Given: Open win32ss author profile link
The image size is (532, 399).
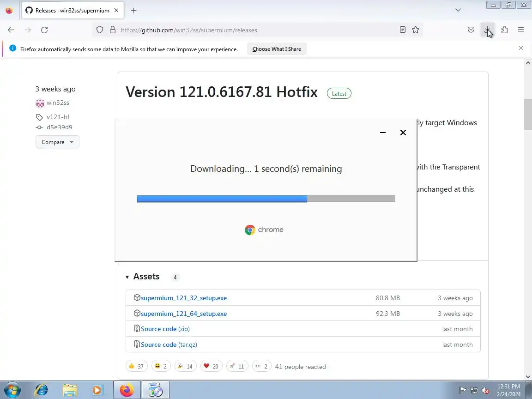Looking at the screenshot, I should click(x=58, y=103).
